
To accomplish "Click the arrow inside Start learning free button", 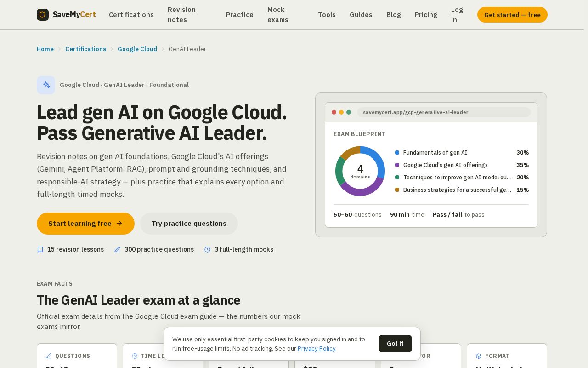I will click(x=119, y=224).
